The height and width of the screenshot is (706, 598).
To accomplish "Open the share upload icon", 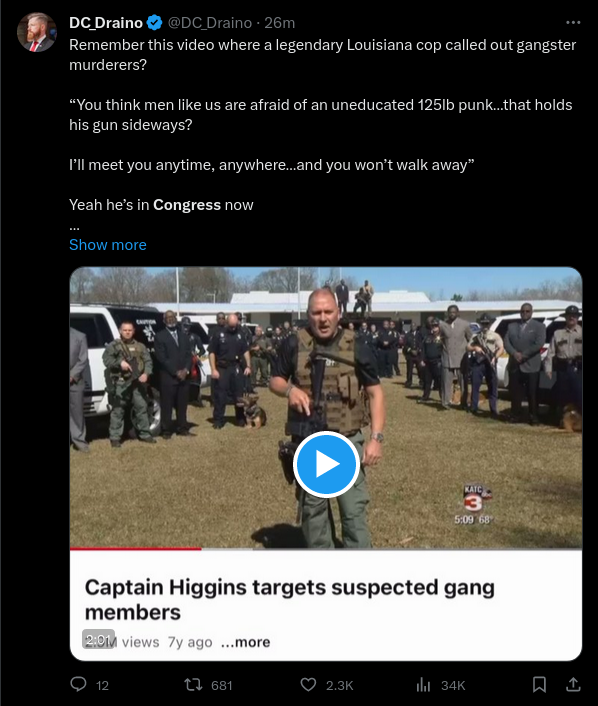I will click(573, 684).
